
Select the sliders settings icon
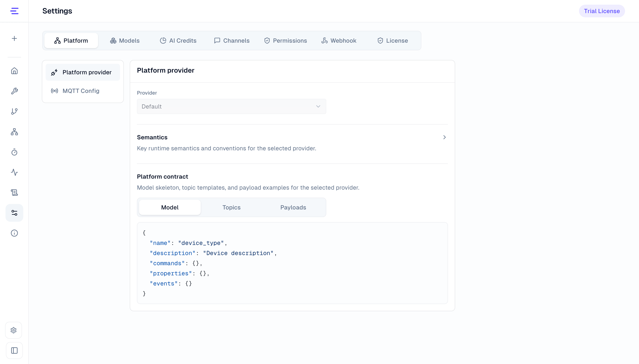(14, 213)
